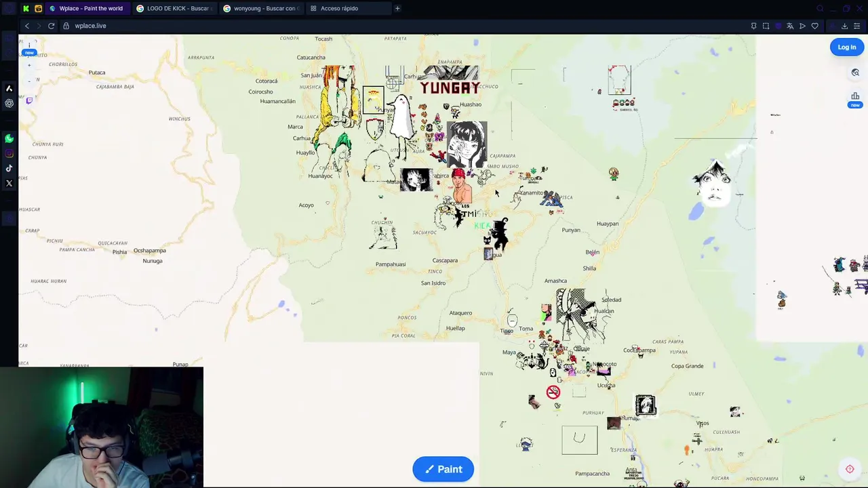Viewport: 868px width, 488px height.
Task: Open the ChatGPT sidebar icon
Action: [9, 104]
